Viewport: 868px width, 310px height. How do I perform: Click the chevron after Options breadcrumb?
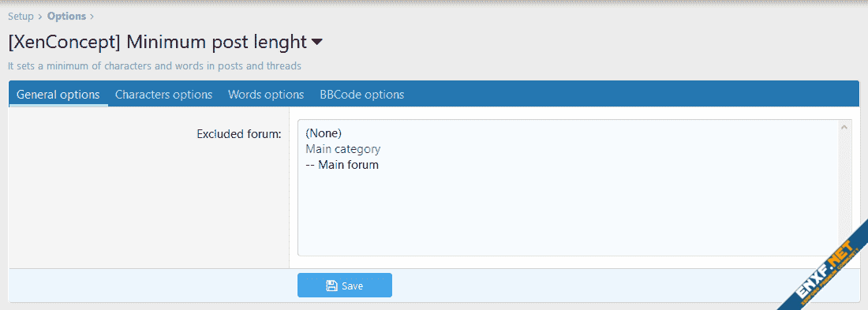(92, 17)
